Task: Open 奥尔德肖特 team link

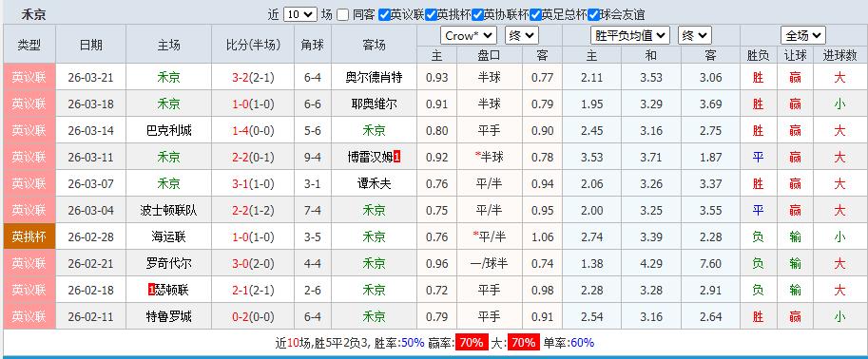Action: pos(374,78)
